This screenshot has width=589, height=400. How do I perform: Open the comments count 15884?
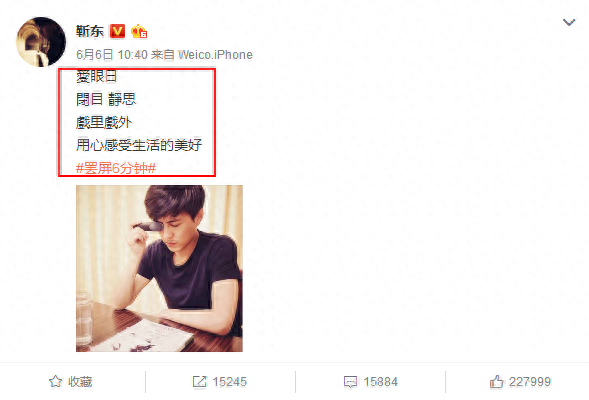click(x=381, y=382)
